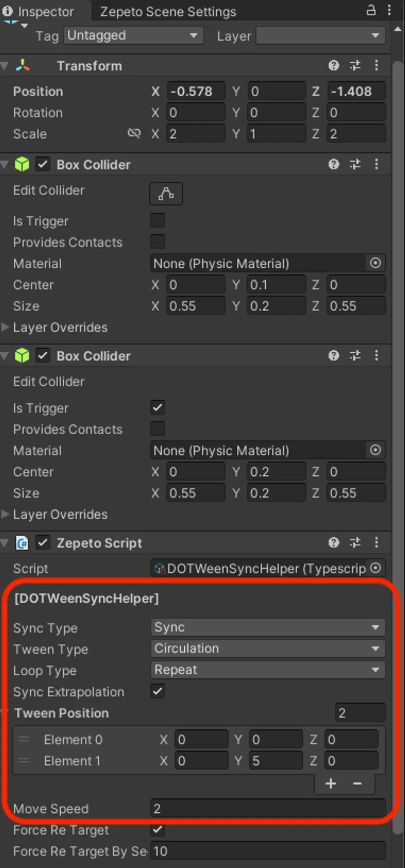Add a new Tween Position element with plus

pyautogui.click(x=330, y=783)
